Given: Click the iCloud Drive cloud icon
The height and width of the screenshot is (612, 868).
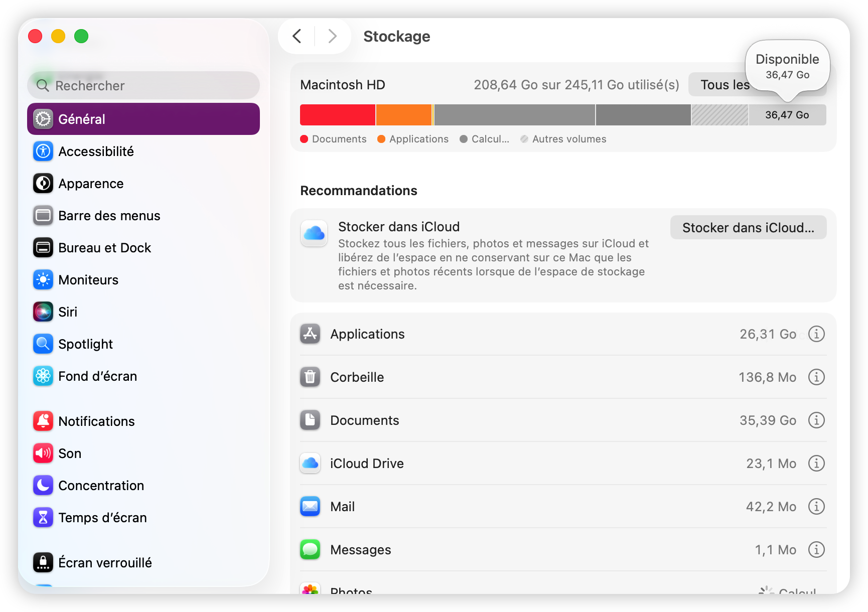Looking at the screenshot, I should [x=310, y=463].
